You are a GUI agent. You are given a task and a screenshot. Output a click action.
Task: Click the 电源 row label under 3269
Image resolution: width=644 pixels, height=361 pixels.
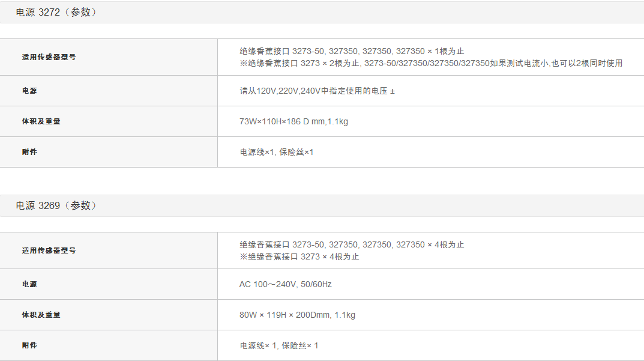pyautogui.click(x=29, y=284)
